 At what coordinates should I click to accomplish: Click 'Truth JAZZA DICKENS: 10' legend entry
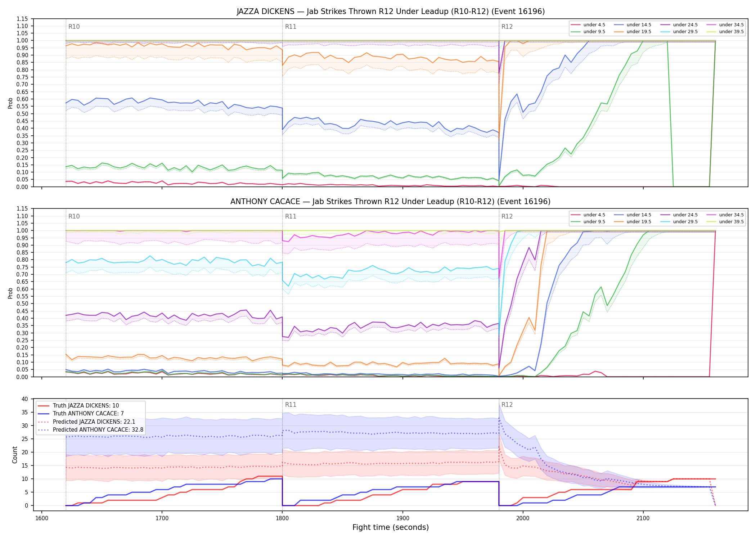78,406
